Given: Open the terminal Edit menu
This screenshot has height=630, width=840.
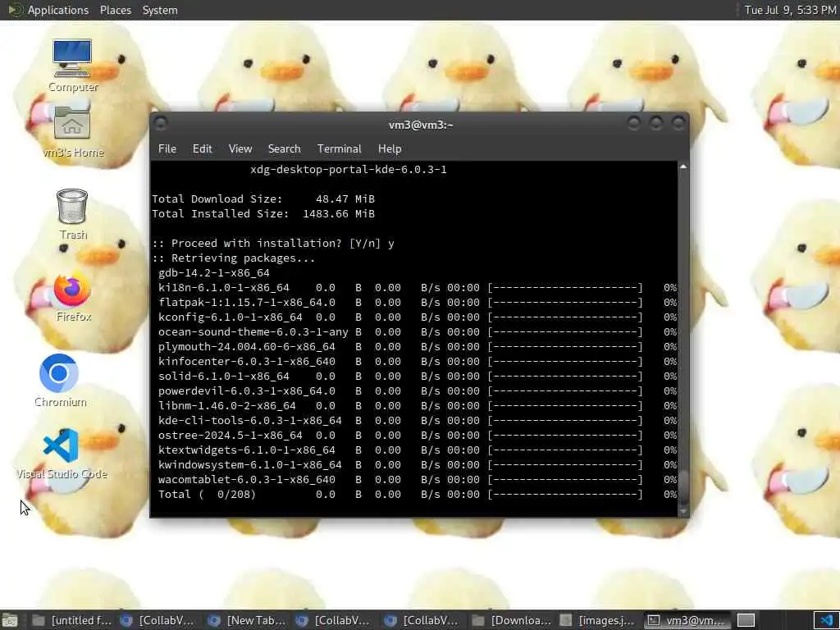Looking at the screenshot, I should tap(202, 149).
